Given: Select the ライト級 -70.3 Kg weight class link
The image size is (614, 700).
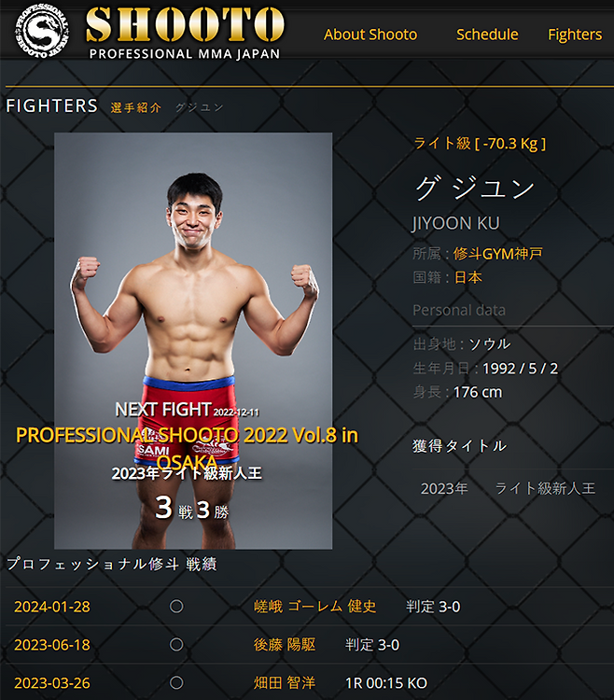Looking at the screenshot, I should click(x=480, y=144).
